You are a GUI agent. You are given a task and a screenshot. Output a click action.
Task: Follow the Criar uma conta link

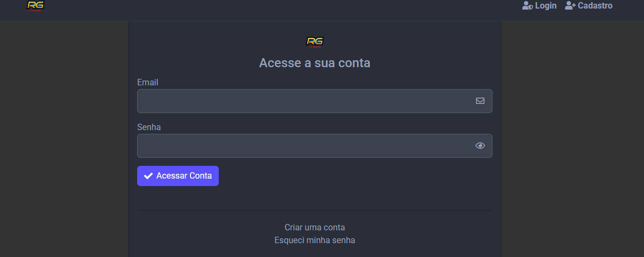(x=315, y=227)
